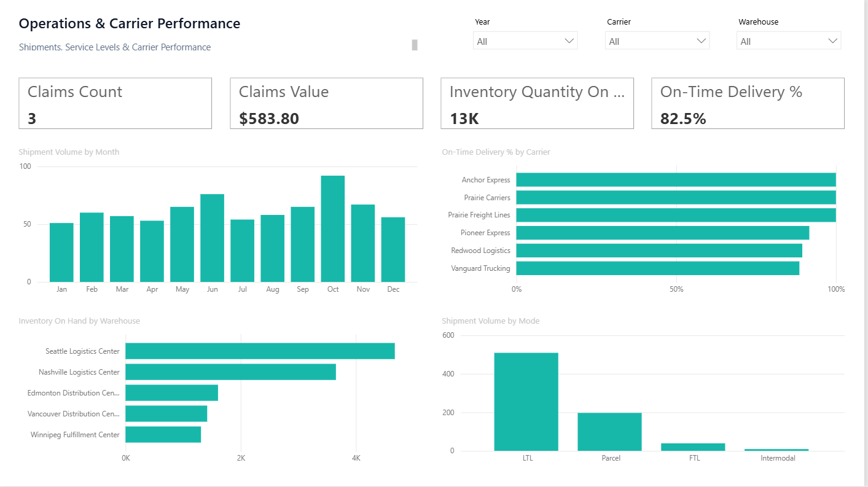Select the May shipment volume bar
Image resolution: width=868 pixels, height=487 pixels.
click(182, 244)
